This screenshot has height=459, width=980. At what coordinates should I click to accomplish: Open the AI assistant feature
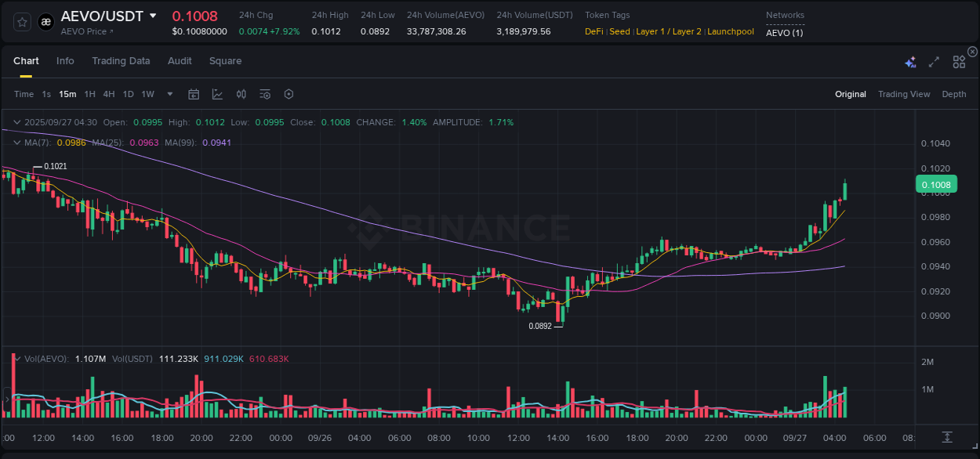[910, 62]
